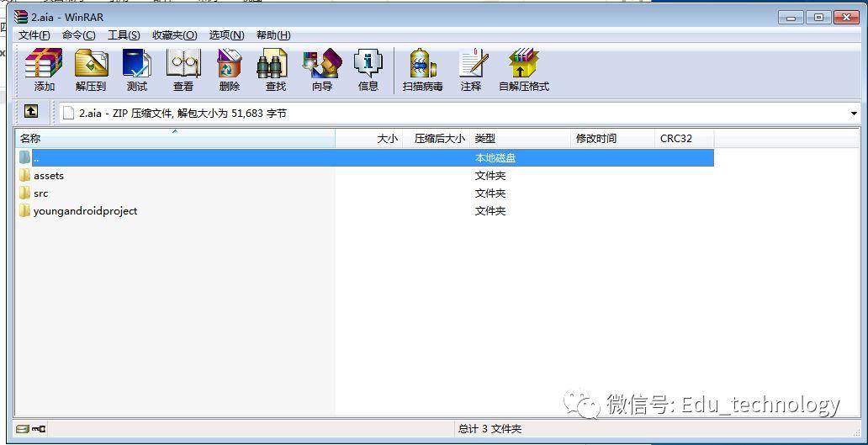This screenshot has width=868, height=445.
Task: Click 文件夹 type cell of src row
Action: pyautogui.click(x=490, y=193)
